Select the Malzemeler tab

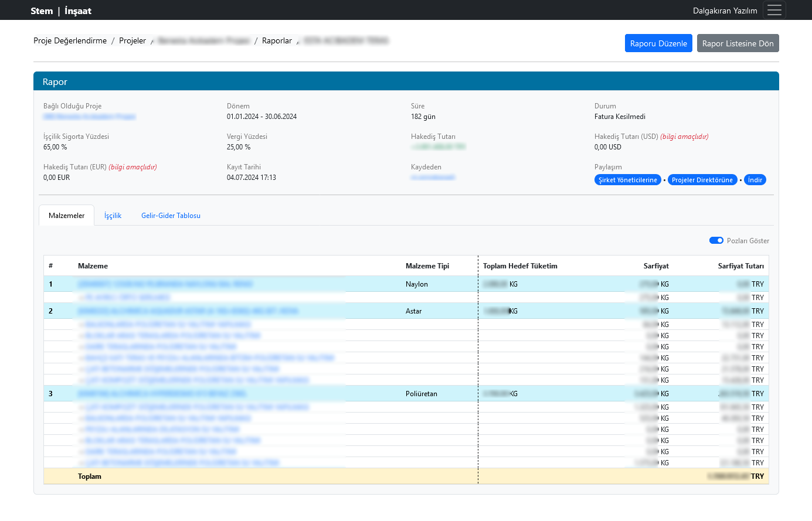[66, 216]
